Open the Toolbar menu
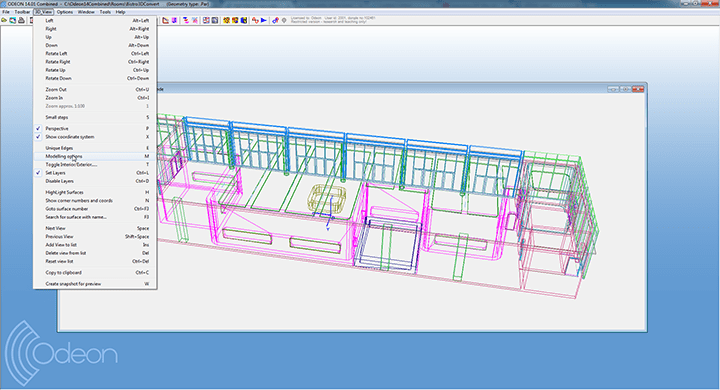This screenshot has width=720, height=390. [22, 12]
